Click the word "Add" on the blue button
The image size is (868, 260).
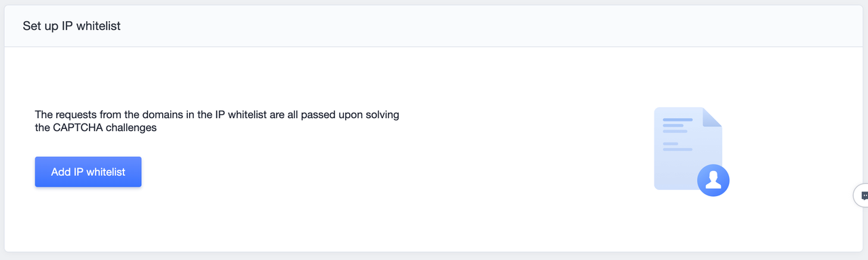61,172
